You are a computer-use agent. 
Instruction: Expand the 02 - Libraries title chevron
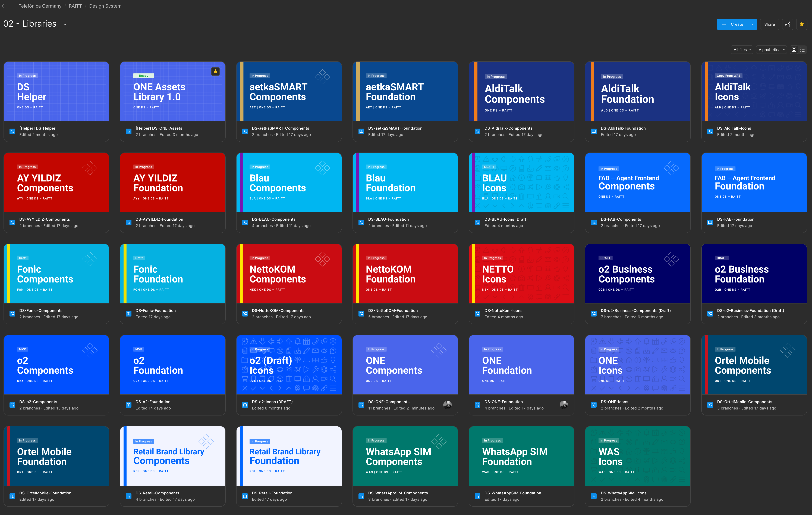pyautogui.click(x=65, y=24)
